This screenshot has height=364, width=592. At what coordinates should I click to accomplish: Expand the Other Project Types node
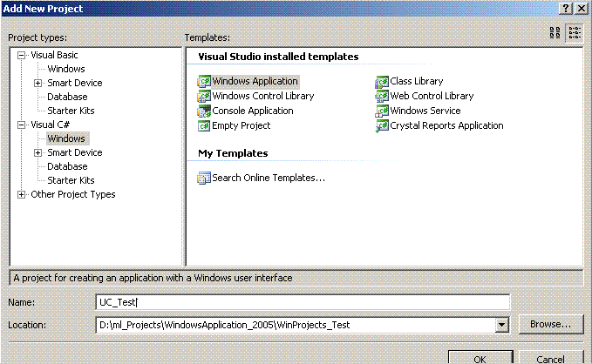click(22, 195)
